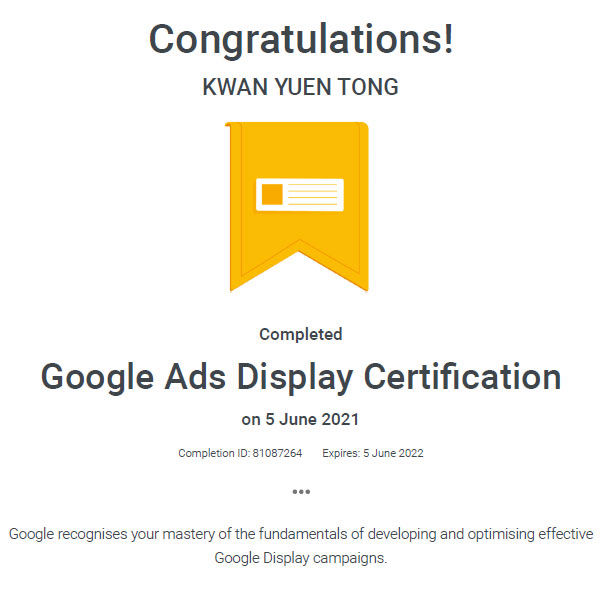Open the three-dot ellipsis below the completion details
The image size is (600, 600).
click(301, 491)
